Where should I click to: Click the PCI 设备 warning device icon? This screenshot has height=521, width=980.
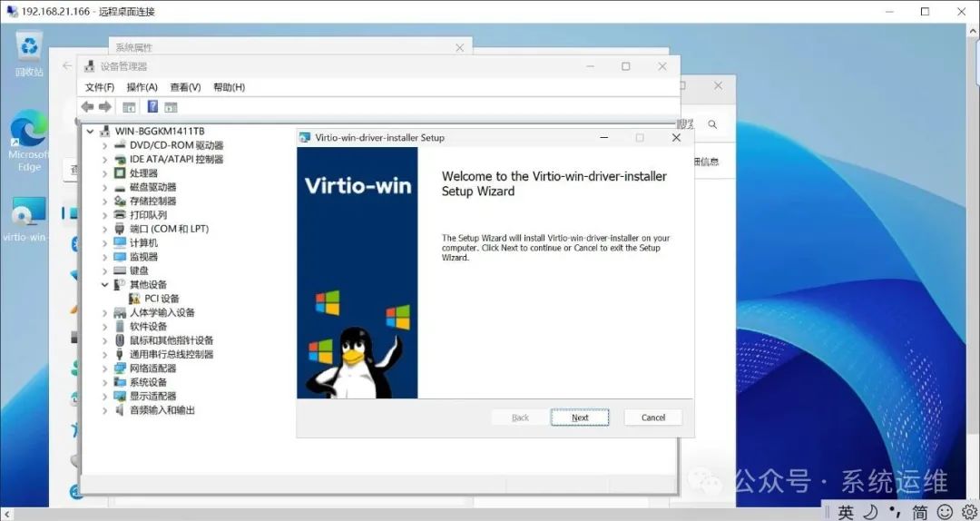[x=134, y=299]
